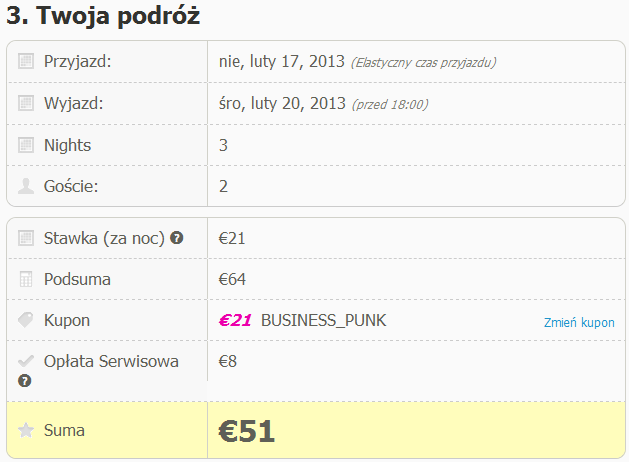Click the BUSINESS_PUNK coupon code
Screen dimensions: 629x462
coord(323,320)
